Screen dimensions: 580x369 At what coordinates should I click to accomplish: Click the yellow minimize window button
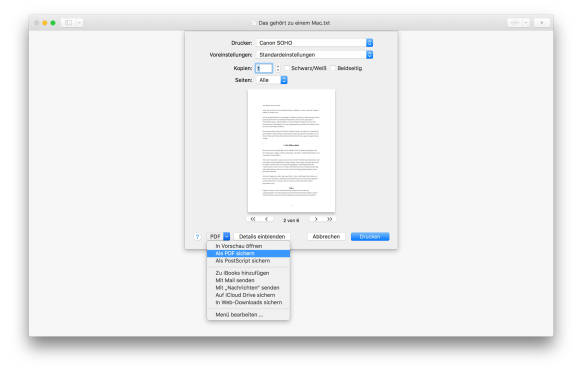45,23
